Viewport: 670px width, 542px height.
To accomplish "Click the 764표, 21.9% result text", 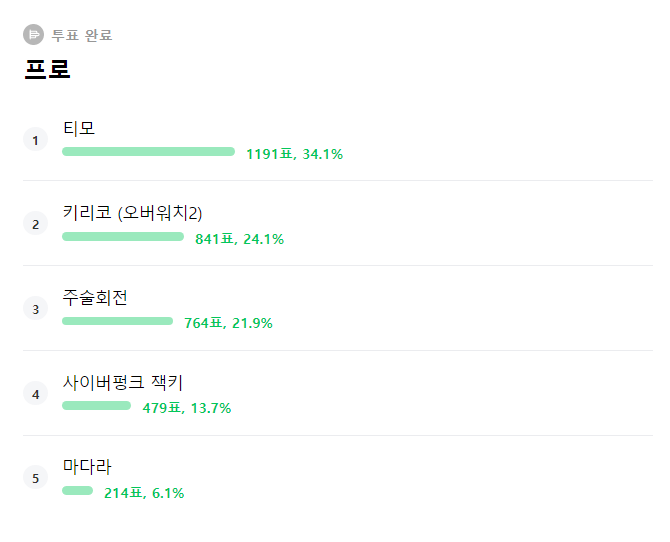I will tap(228, 323).
